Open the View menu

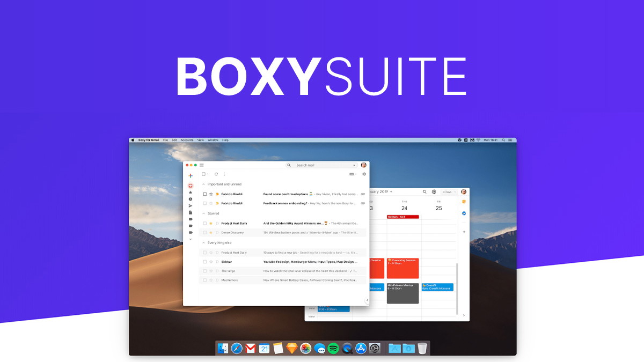click(201, 140)
